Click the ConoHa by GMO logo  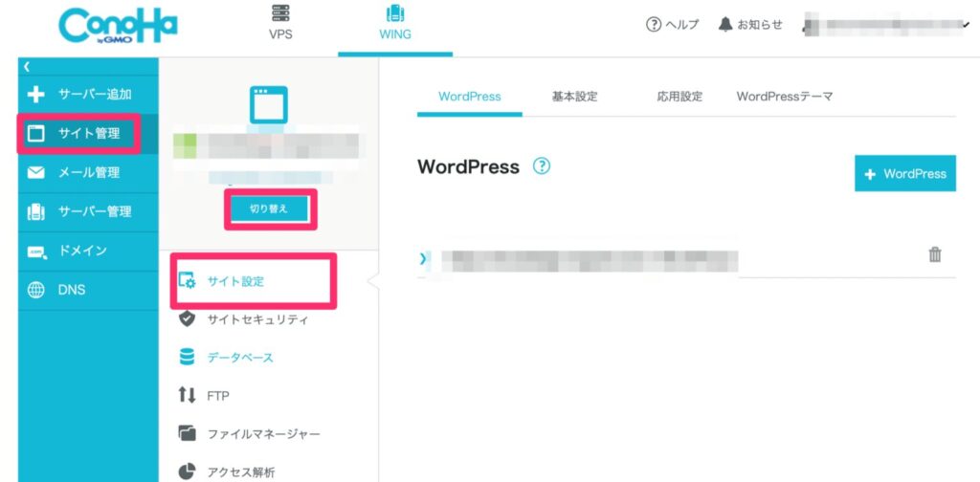point(118,26)
